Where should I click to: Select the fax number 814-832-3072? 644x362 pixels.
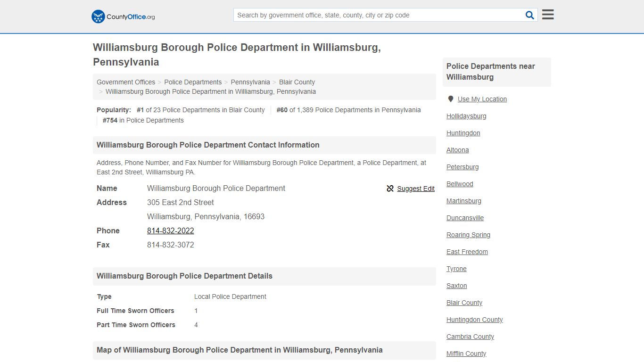tap(171, 245)
